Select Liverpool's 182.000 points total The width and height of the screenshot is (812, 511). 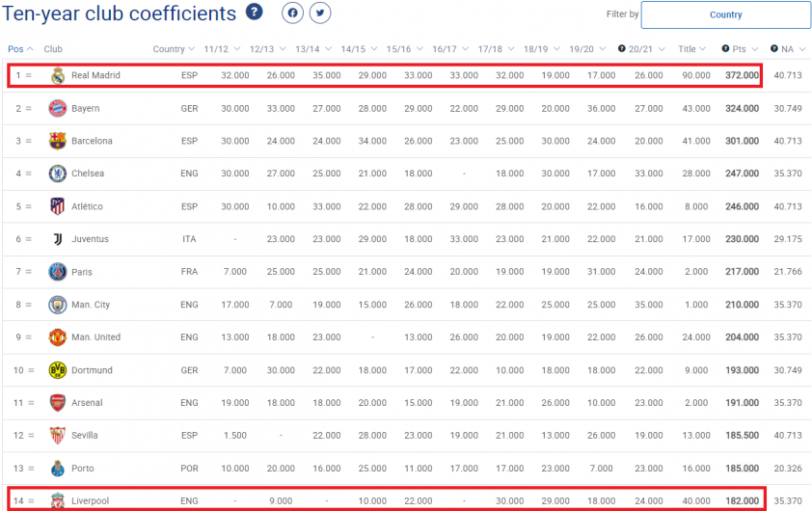click(x=742, y=500)
